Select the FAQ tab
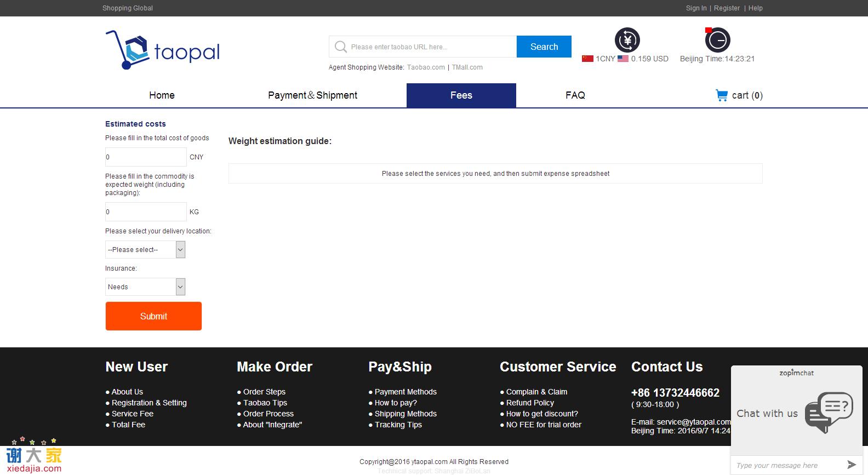 tap(575, 95)
